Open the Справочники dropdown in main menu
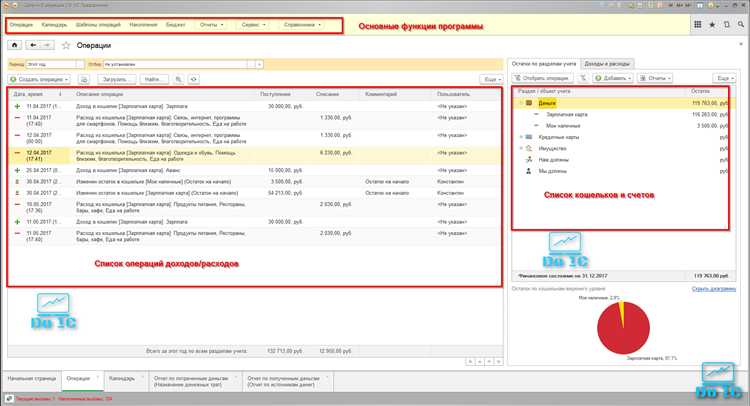 click(x=302, y=24)
